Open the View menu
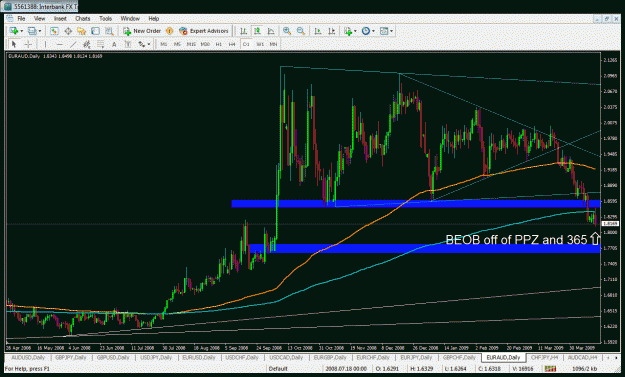The width and height of the screenshot is (625, 377). [x=39, y=18]
